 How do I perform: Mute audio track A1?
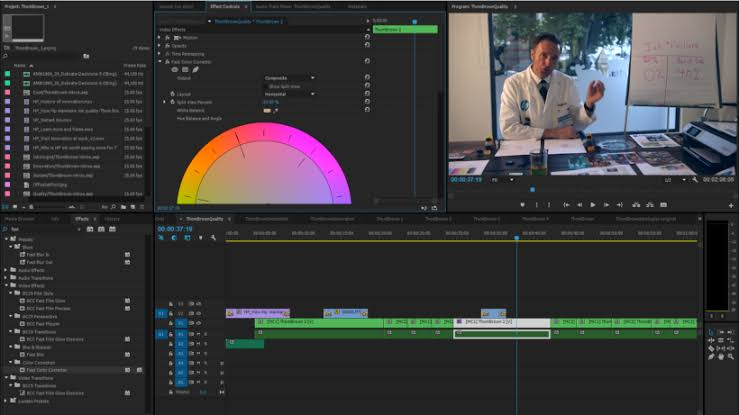pos(198,334)
